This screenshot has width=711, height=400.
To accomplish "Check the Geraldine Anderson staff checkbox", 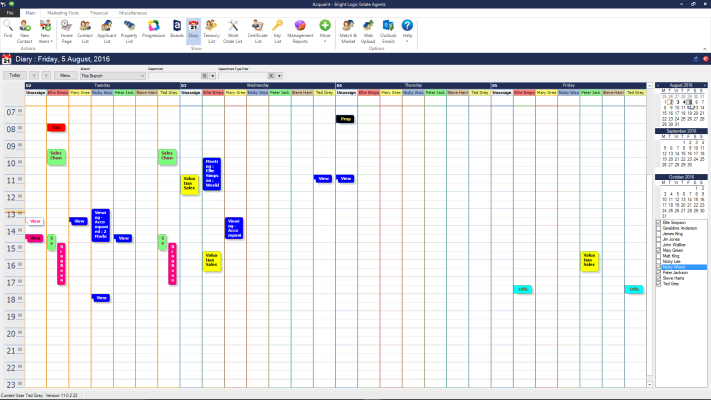I will click(658, 228).
